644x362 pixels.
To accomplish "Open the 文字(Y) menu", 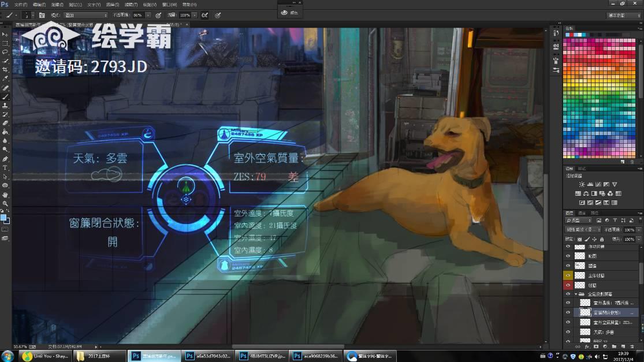I will 94,5.
